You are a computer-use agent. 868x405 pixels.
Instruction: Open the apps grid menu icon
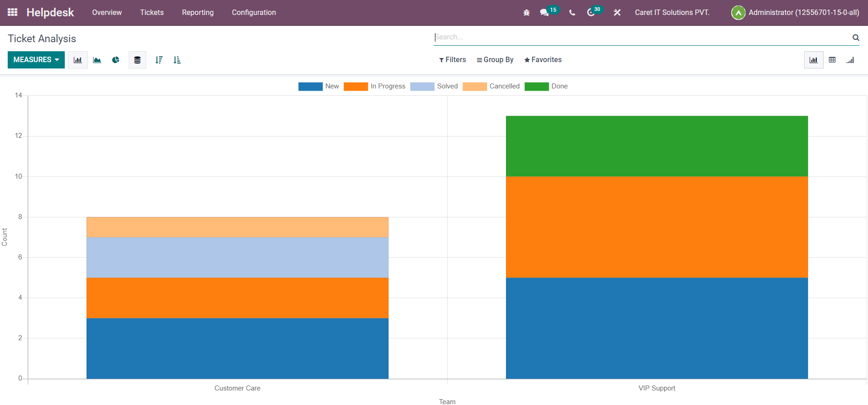(13, 12)
